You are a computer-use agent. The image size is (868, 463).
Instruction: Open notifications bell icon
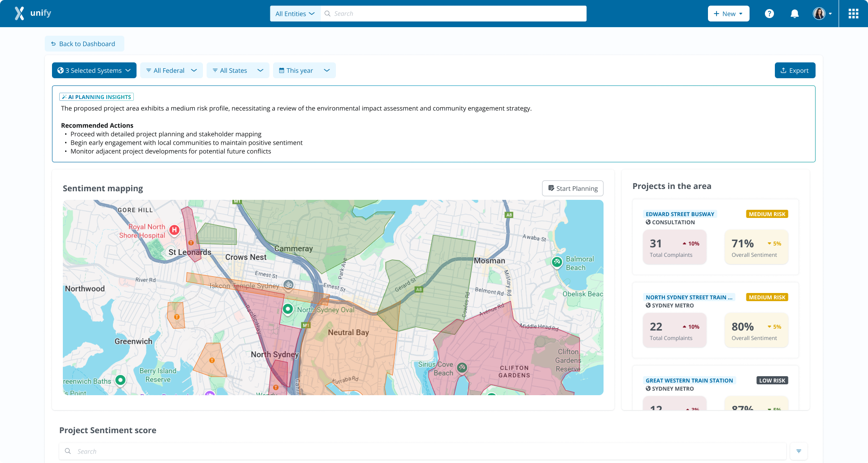794,14
